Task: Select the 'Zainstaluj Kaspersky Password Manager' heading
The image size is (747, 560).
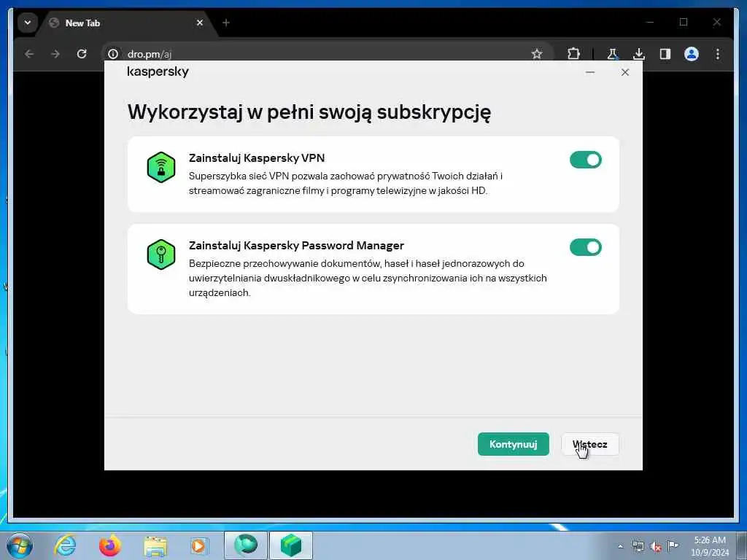Action: [x=296, y=245]
